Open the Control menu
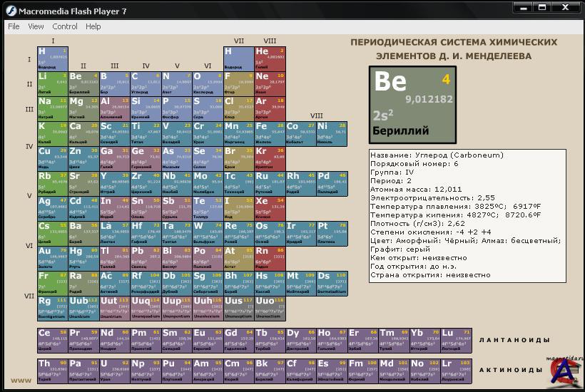Image resolution: width=585 pixels, height=392 pixels. [x=65, y=26]
